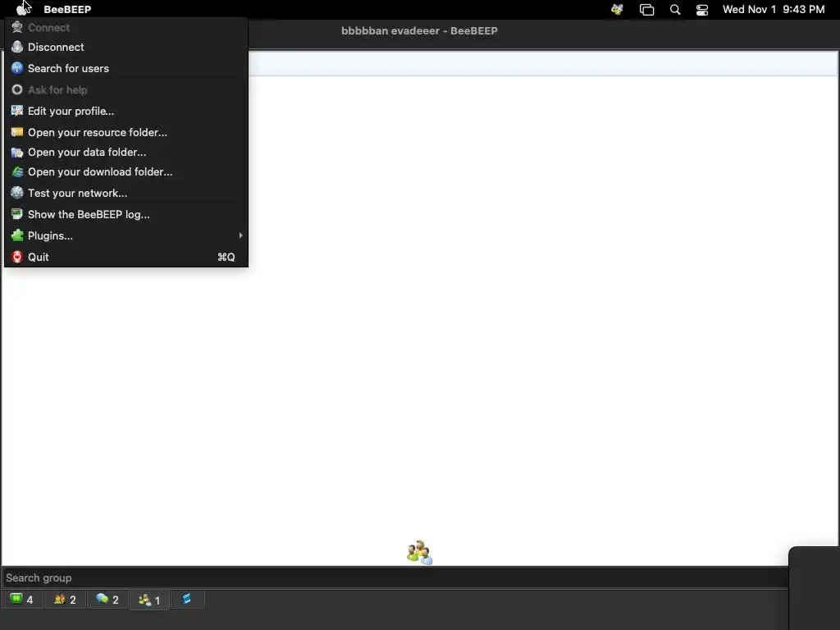Click the Test your network icon

(x=17, y=192)
